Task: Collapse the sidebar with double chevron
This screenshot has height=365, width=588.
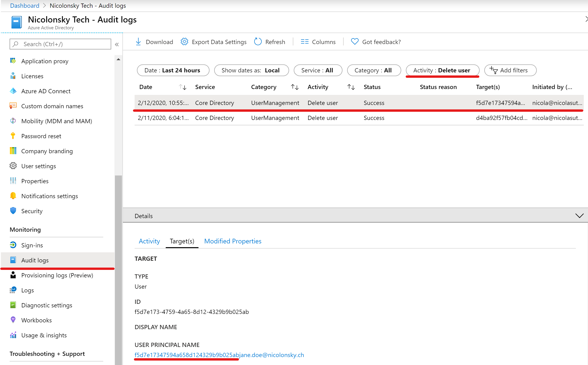Action: coord(117,45)
